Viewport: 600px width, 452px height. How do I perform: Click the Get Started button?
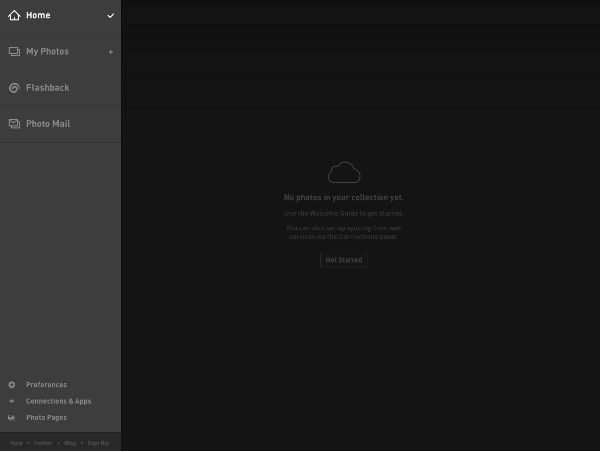point(344,260)
